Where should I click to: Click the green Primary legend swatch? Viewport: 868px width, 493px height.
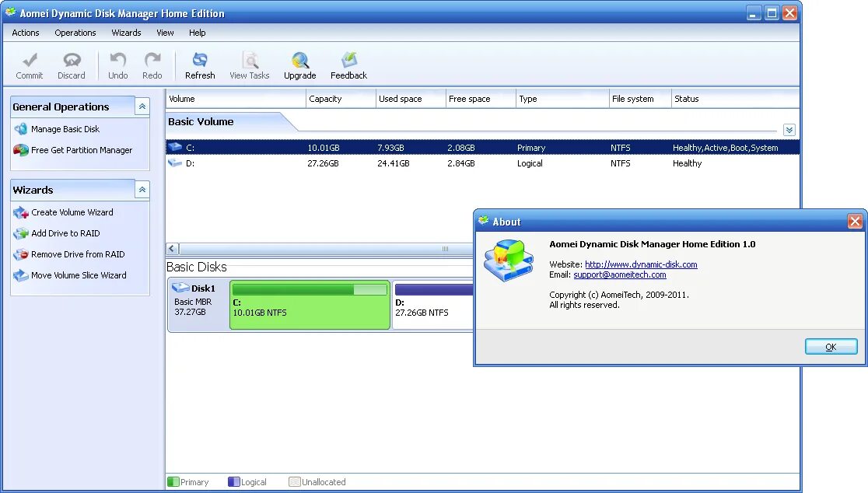point(173,482)
